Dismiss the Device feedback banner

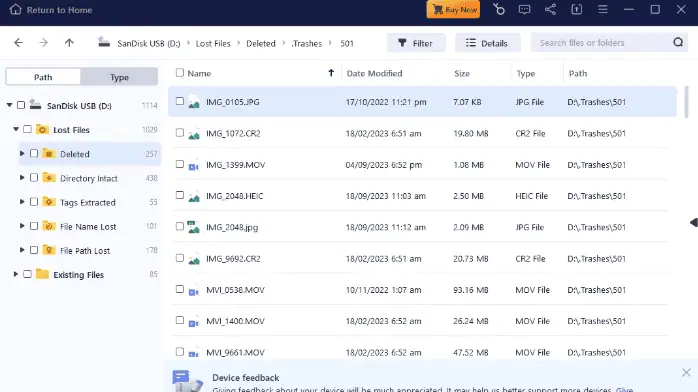[x=686, y=372]
